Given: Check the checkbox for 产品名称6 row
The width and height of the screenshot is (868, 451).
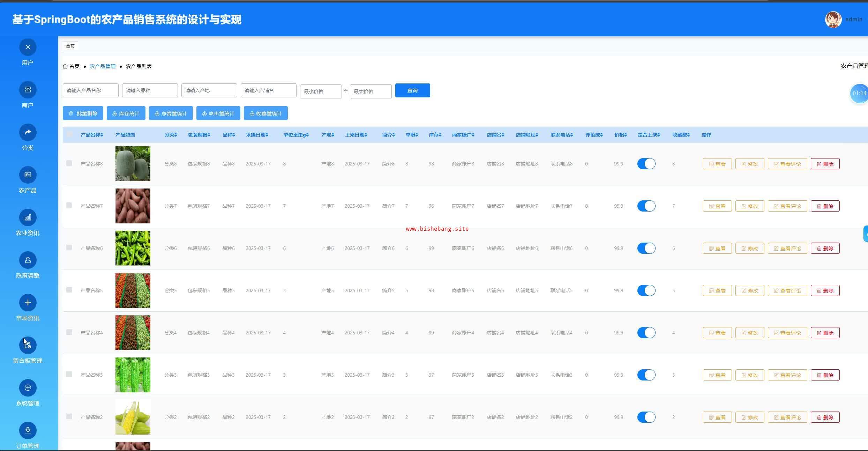Looking at the screenshot, I should (69, 247).
